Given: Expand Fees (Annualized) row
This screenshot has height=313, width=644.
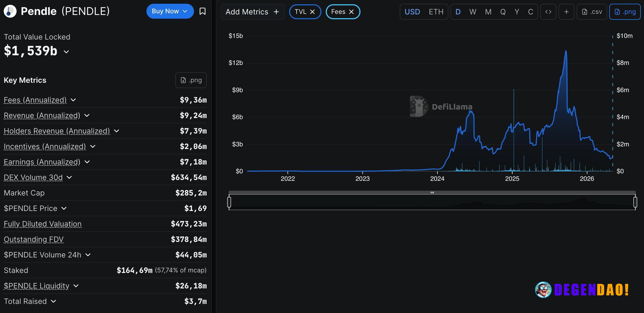Looking at the screenshot, I should coord(73,100).
